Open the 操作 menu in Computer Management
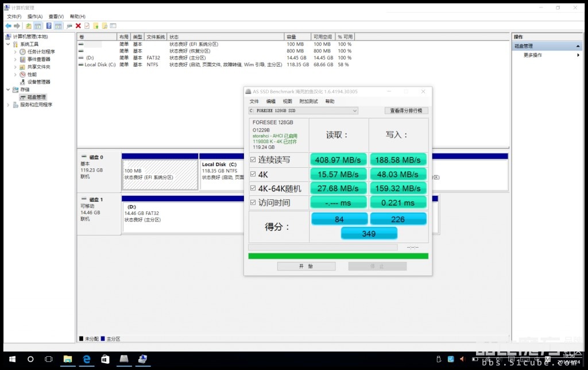The height and width of the screenshot is (370, 588). 34,16
